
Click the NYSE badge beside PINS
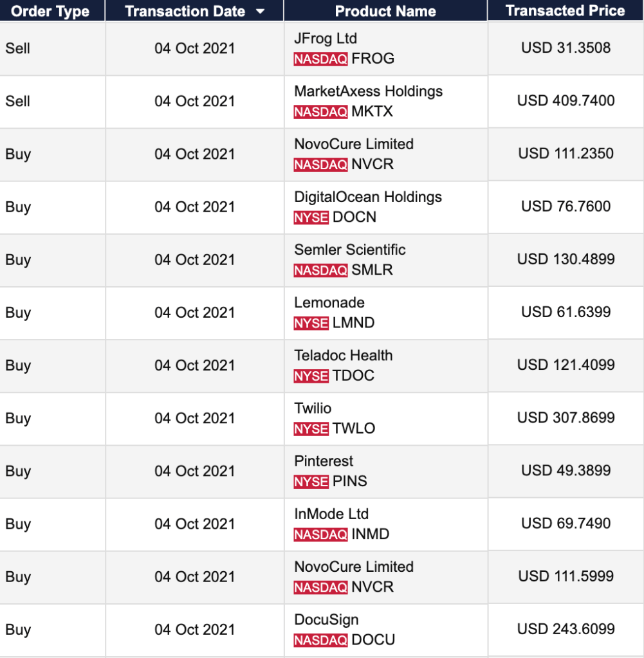tap(311, 481)
